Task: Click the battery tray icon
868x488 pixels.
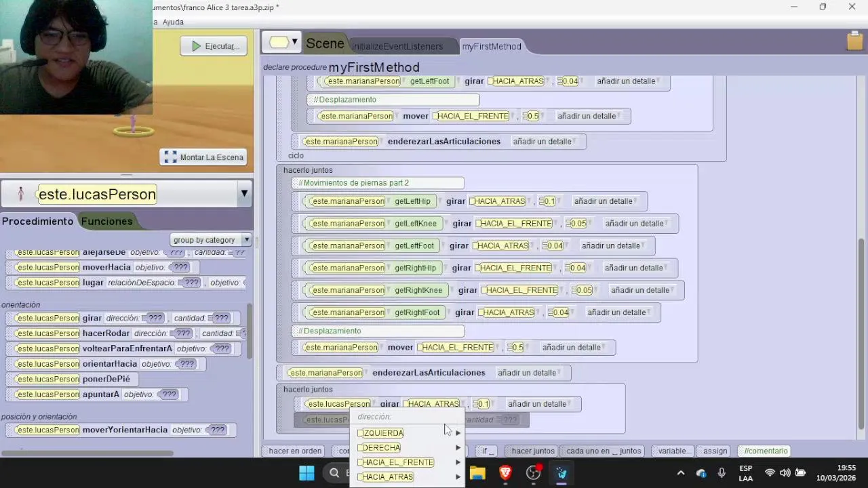Action: click(x=800, y=473)
